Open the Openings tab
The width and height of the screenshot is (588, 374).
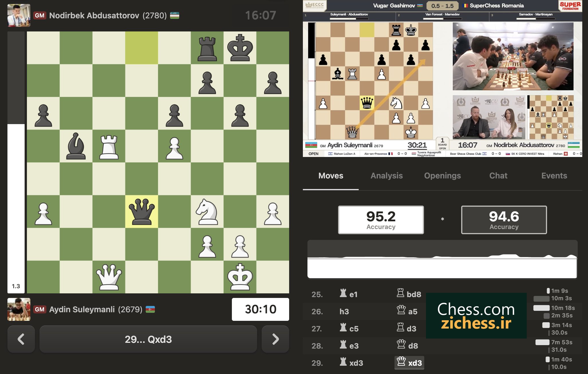point(442,176)
